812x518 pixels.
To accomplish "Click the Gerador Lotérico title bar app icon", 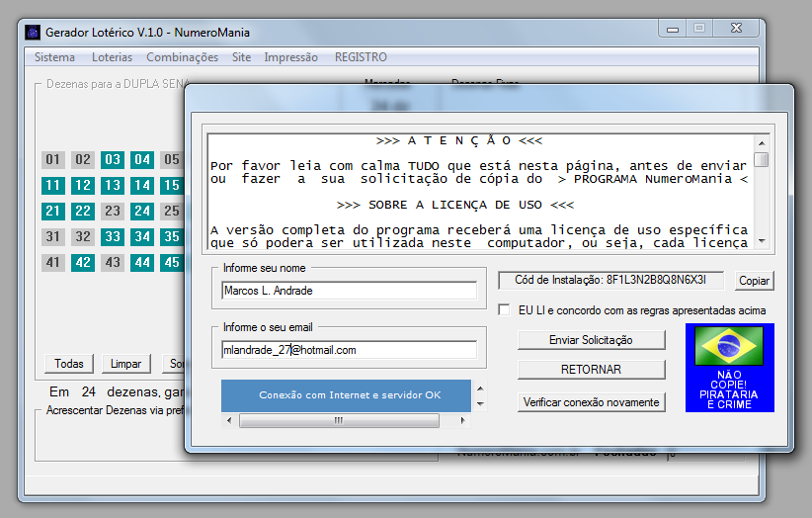I will (33, 33).
